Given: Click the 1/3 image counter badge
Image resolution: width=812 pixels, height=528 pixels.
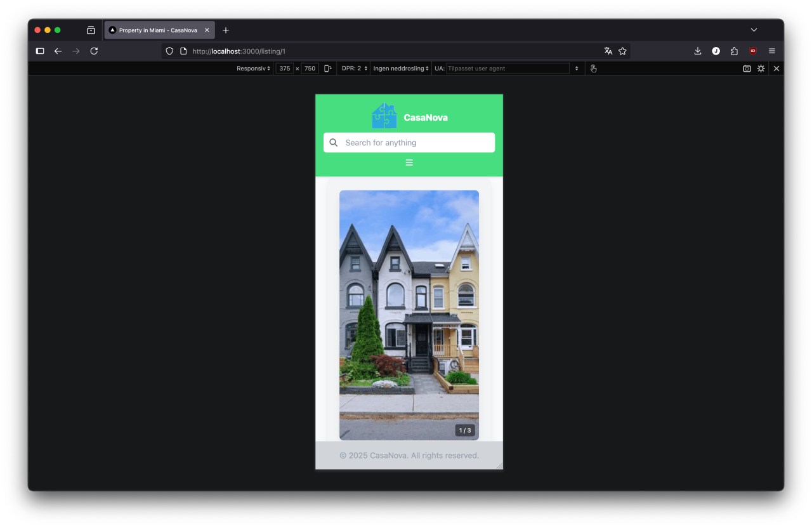Looking at the screenshot, I should pyautogui.click(x=464, y=430).
